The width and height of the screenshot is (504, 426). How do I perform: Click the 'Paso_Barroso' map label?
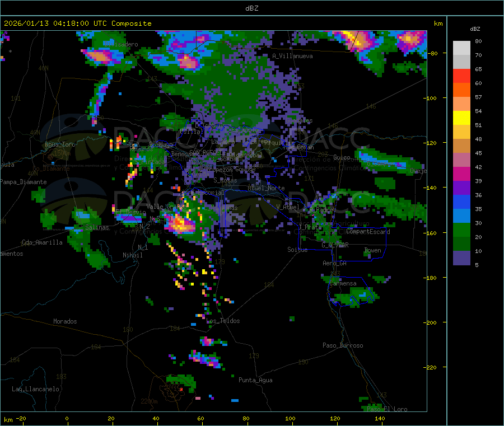pyautogui.click(x=343, y=345)
